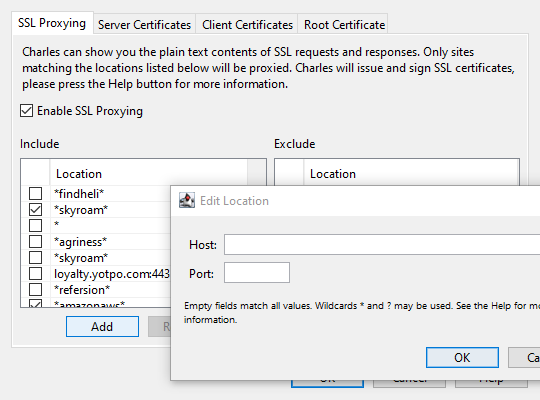Uncheck the first *skyroam* location checkbox
540x400 pixels.
tap(35, 209)
